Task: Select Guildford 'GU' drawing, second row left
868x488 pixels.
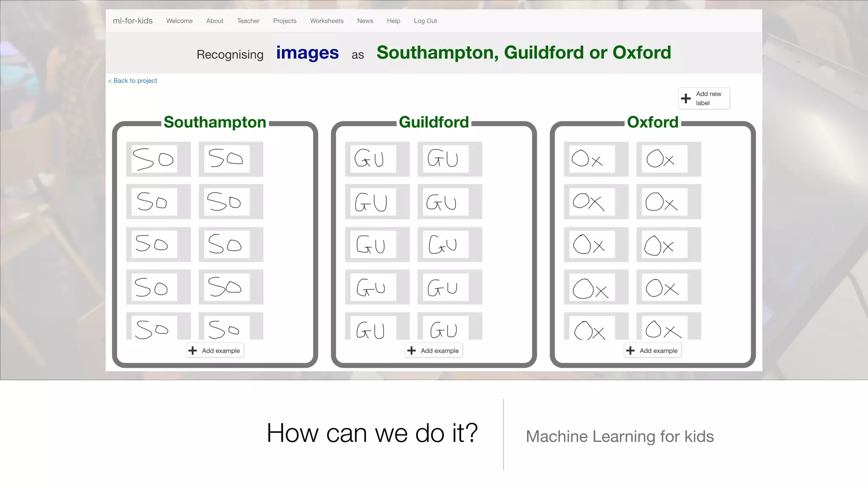Action: [x=377, y=202]
